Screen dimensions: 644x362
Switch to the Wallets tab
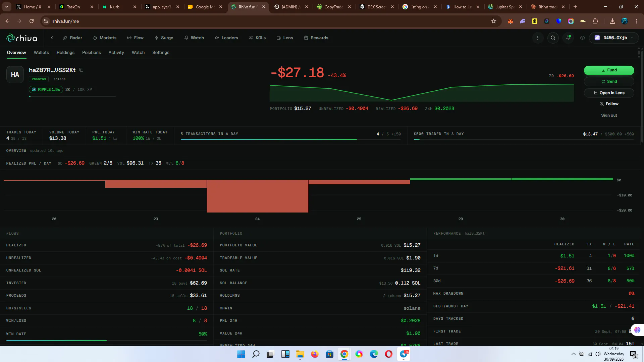click(x=41, y=53)
